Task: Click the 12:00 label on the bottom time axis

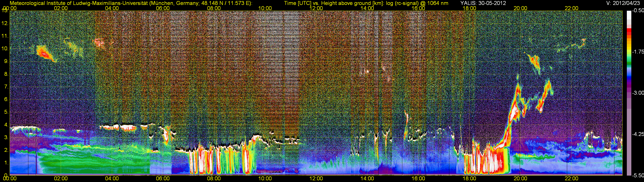Action: [x=316, y=179]
